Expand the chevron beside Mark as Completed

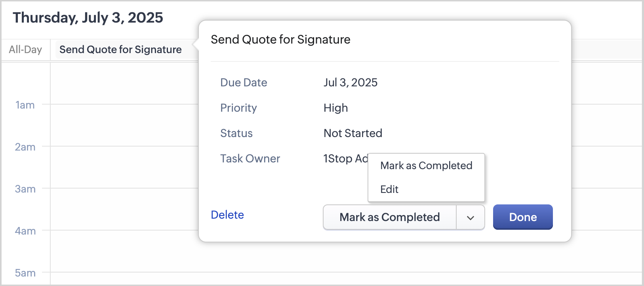coord(471,217)
